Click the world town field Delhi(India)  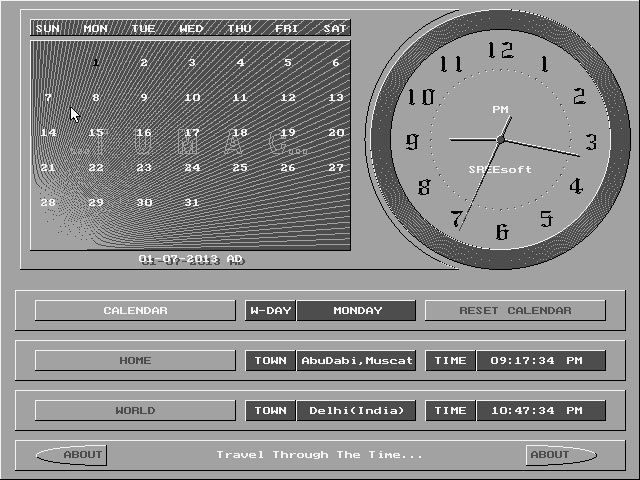(356, 410)
